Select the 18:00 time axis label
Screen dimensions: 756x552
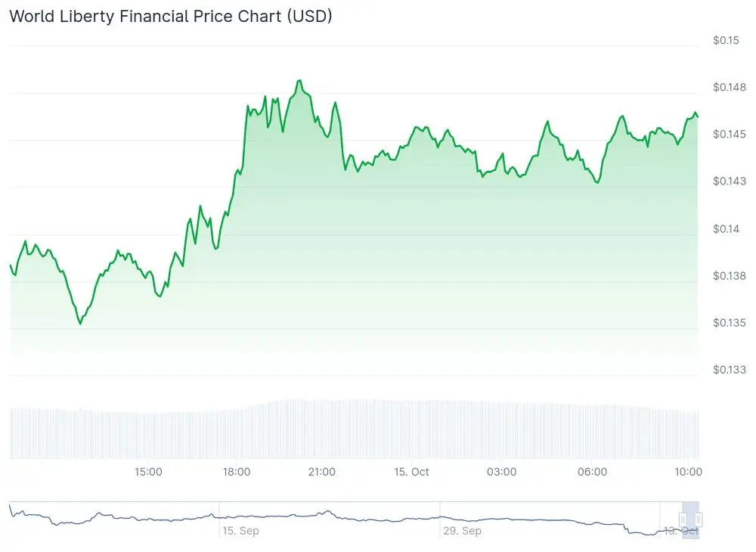(x=237, y=472)
